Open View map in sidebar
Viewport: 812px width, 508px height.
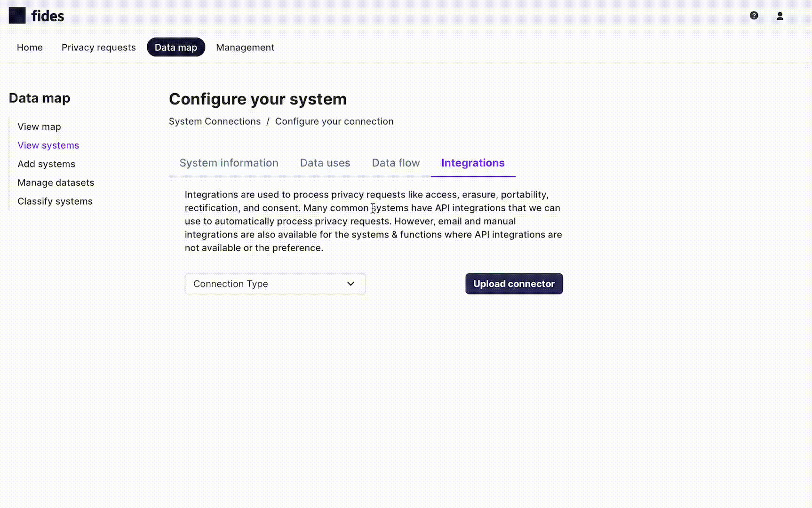pyautogui.click(x=39, y=127)
